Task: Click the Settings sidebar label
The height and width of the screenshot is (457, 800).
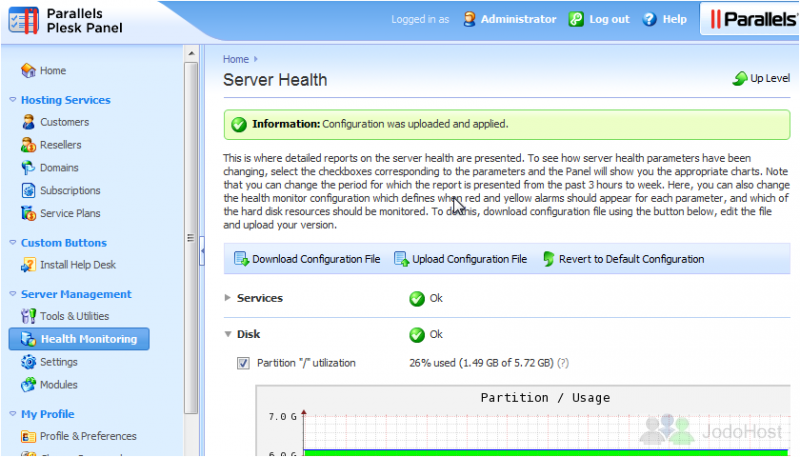Action: point(59,362)
